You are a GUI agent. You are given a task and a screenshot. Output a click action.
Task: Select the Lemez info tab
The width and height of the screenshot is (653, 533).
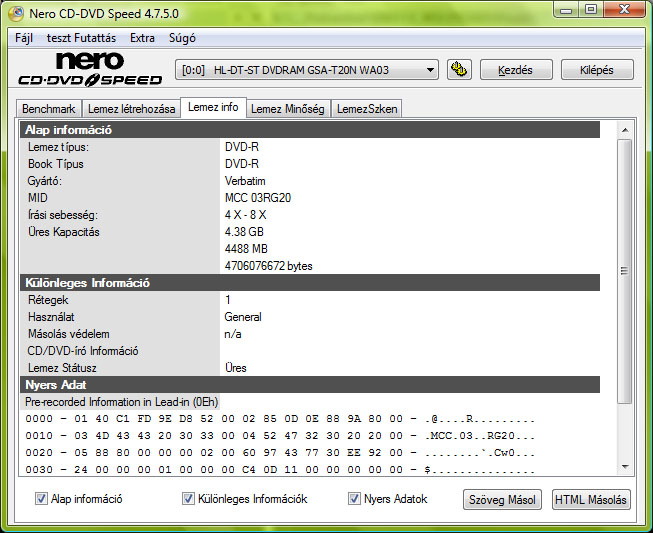[x=213, y=107]
